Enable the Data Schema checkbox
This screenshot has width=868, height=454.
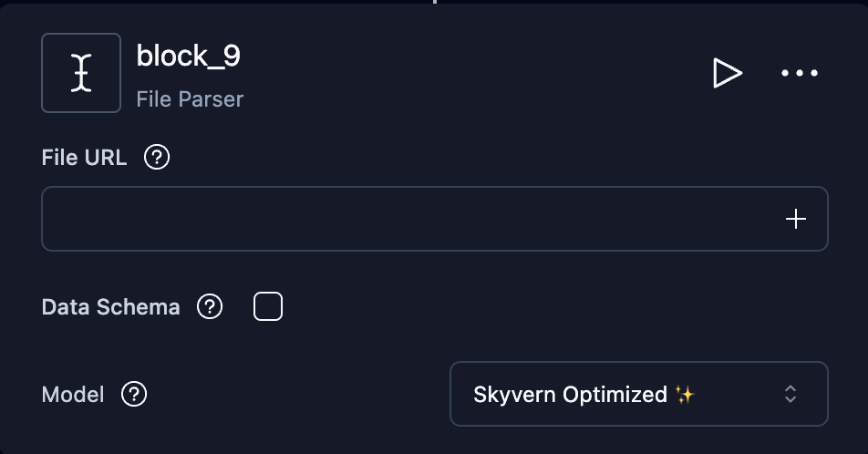pos(267,307)
